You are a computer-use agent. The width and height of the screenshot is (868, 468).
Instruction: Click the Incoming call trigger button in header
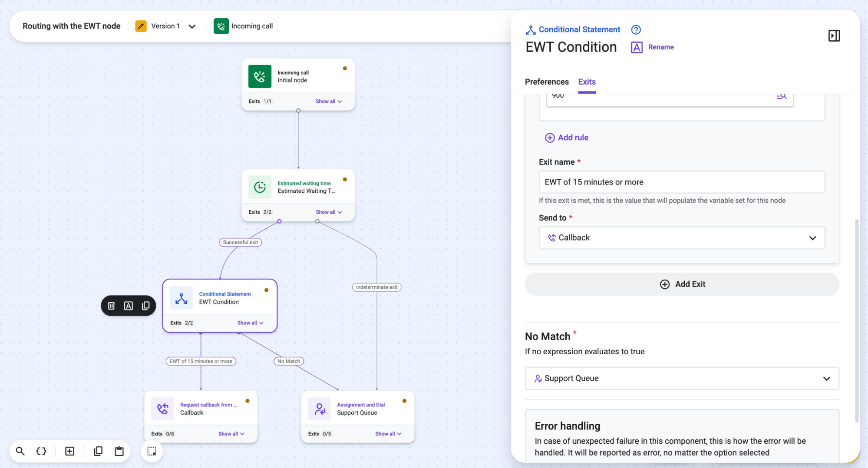[243, 26]
